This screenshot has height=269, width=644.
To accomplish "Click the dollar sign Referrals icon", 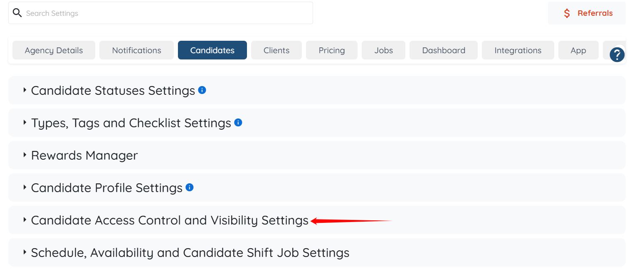I will pyautogui.click(x=567, y=13).
